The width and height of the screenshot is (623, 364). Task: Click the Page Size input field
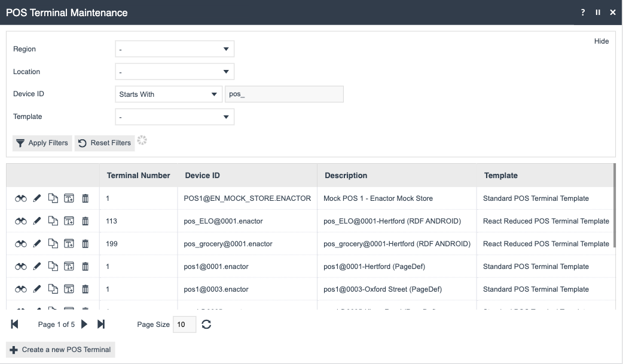point(184,324)
